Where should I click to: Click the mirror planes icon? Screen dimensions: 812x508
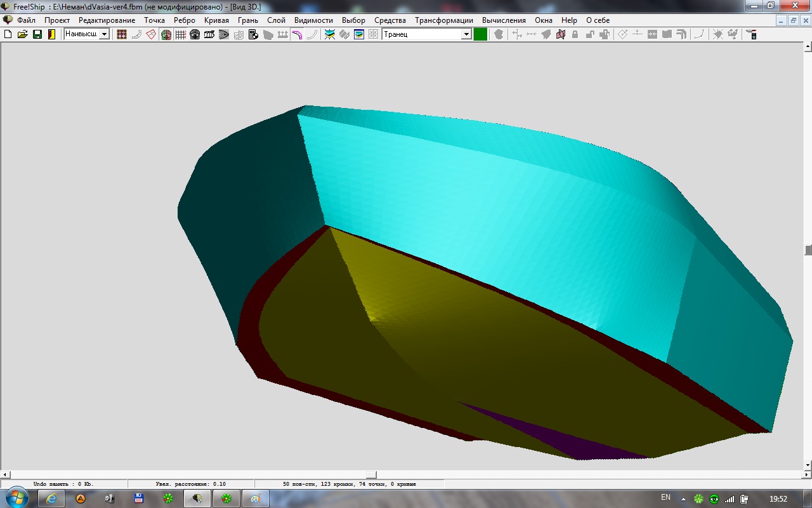click(560, 34)
